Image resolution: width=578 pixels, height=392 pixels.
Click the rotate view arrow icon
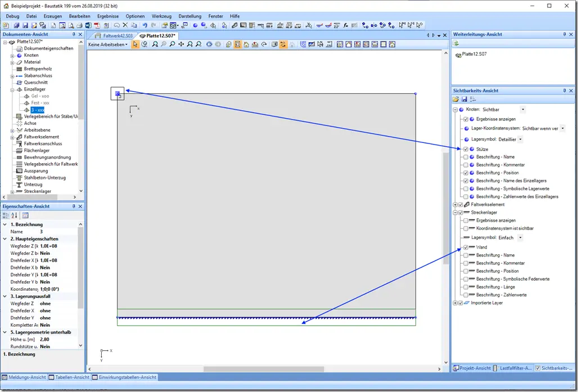pos(264,44)
